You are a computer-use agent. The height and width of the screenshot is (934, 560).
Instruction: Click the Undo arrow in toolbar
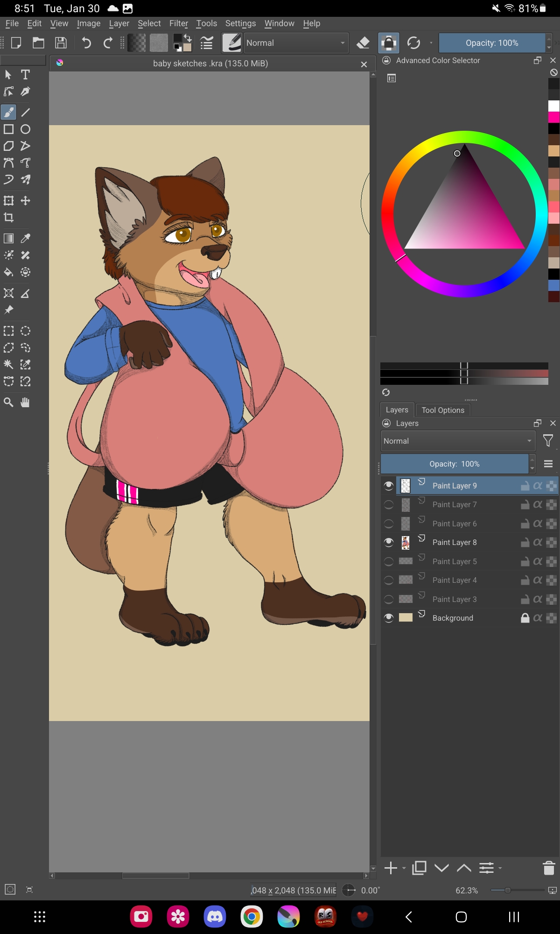(x=86, y=43)
